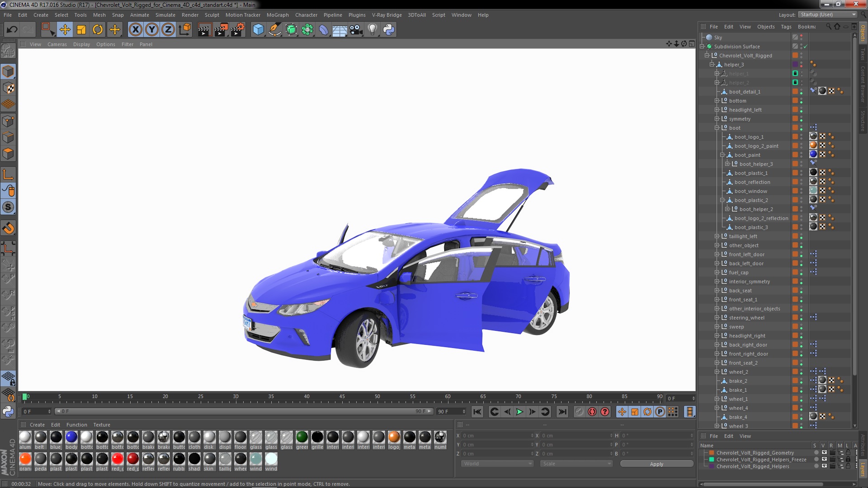
Task: Open the World coordinate dropdown
Action: tap(497, 464)
